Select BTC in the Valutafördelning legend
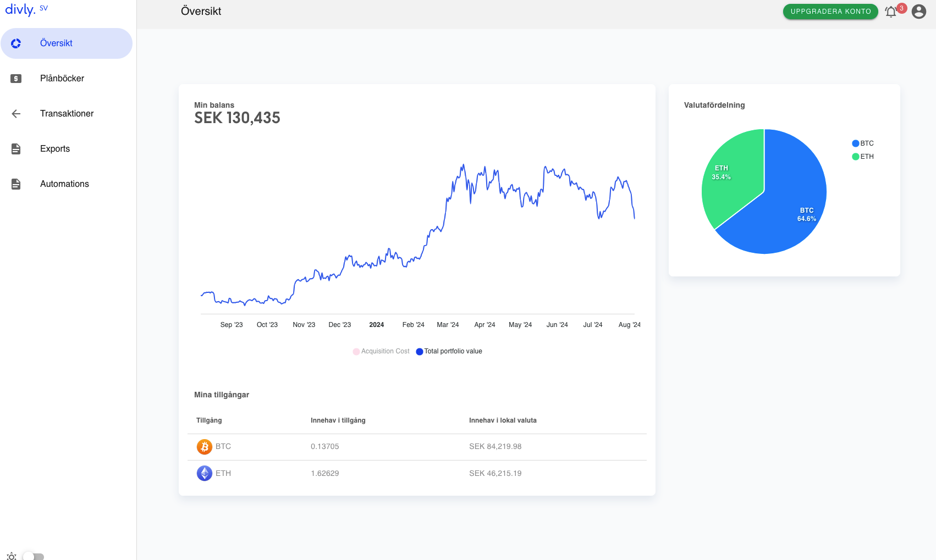Viewport: 936px width, 560px height. 863,143
